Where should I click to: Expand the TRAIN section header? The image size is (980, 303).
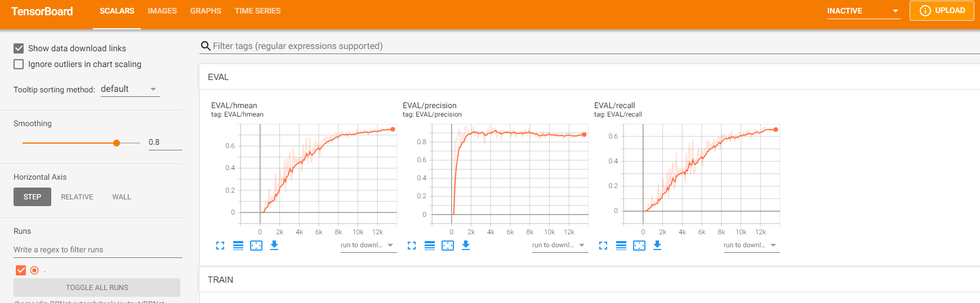point(590,280)
